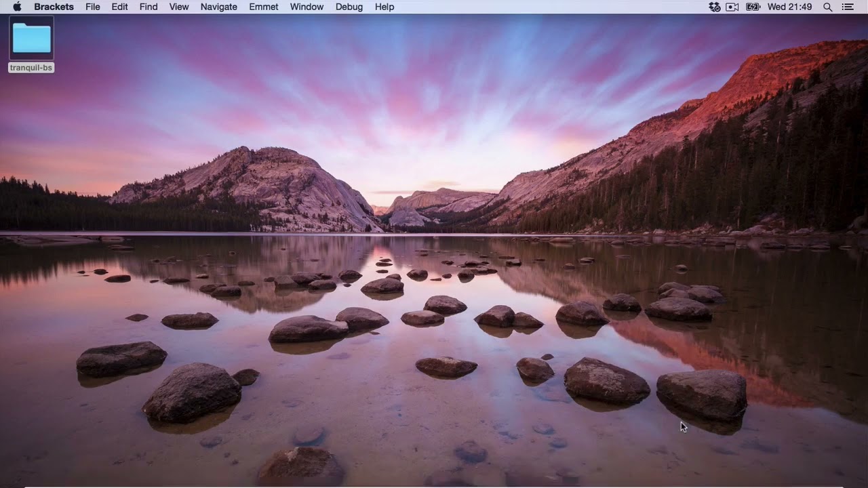Open the Find menu
The image size is (868, 488).
[x=149, y=7]
